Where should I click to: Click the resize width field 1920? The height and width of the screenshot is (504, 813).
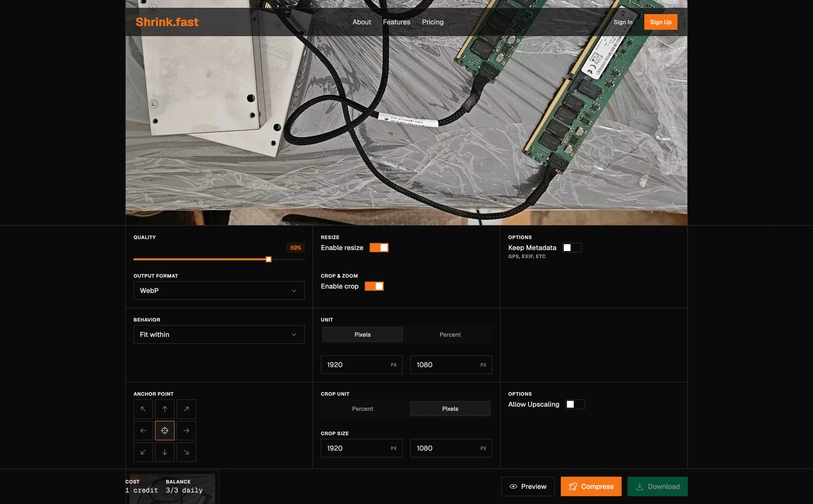(x=361, y=365)
